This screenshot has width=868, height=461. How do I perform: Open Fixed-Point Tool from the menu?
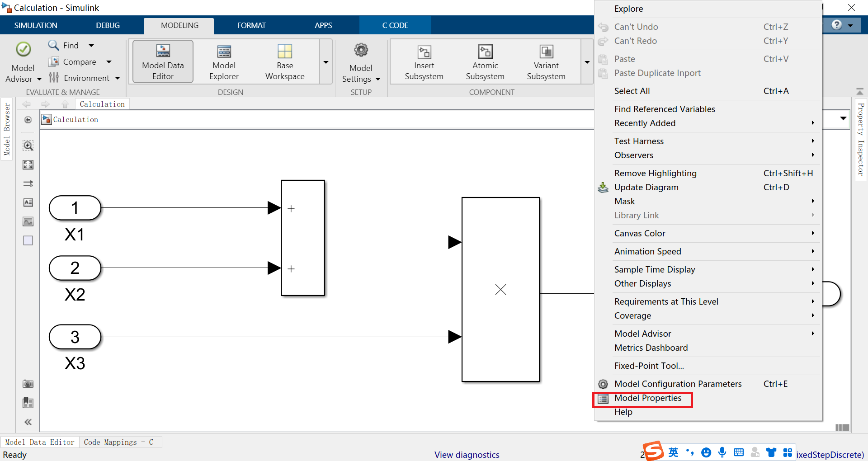click(x=708, y=366)
